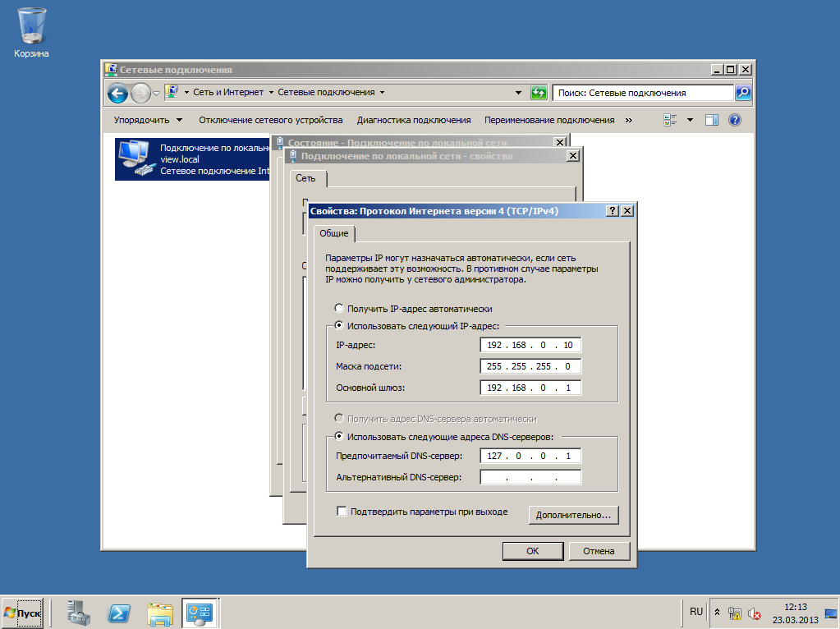This screenshot has width=840, height=629.
Task: Select the 'Общие' tab
Action: tap(333, 233)
